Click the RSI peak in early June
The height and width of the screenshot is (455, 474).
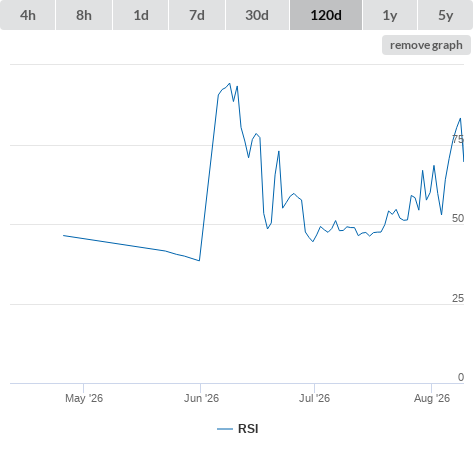pos(229,84)
